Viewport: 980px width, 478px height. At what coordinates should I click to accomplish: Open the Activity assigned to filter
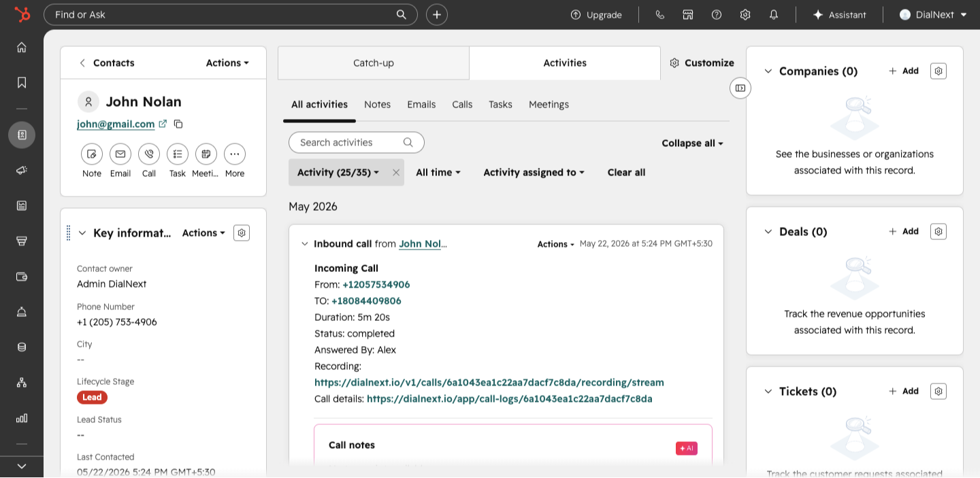click(x=534, y=173)
